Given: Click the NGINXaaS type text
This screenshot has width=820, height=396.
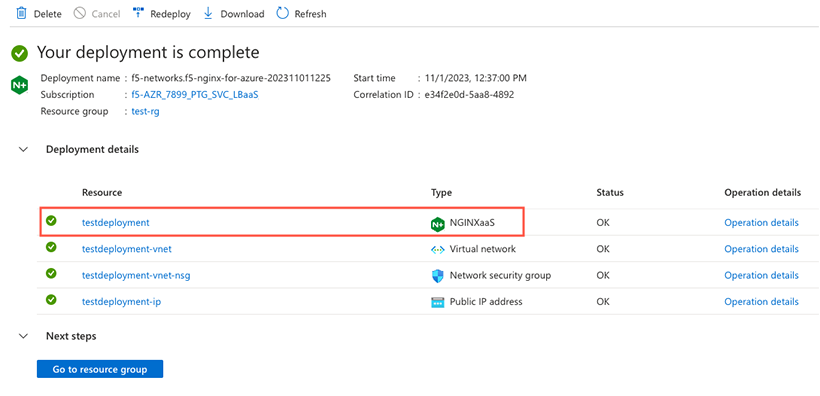Looking at the screenshot, I should (472, 223).
